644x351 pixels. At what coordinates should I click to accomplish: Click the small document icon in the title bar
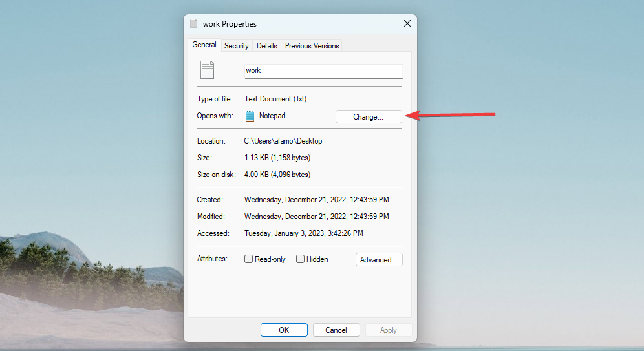click(193, 23)
